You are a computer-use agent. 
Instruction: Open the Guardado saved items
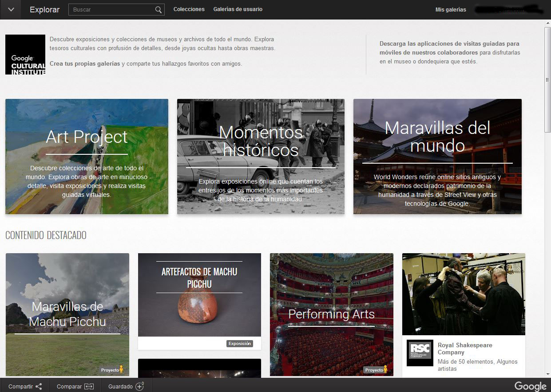click(126, 386)
